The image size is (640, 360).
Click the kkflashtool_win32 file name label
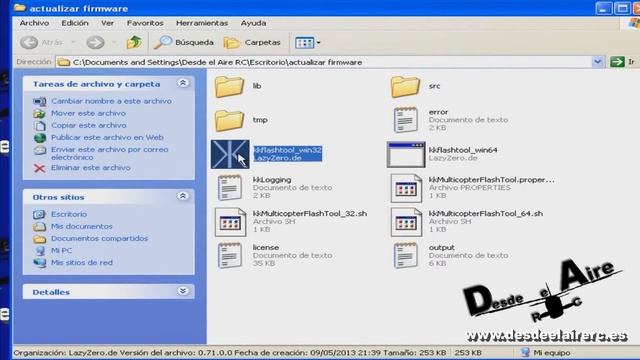tap(288, 150)
